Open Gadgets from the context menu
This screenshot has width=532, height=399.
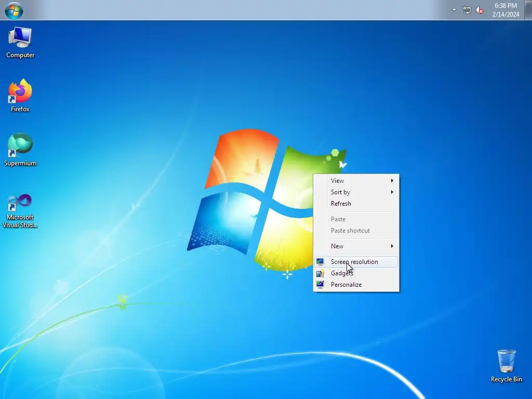tap(356, 273)
